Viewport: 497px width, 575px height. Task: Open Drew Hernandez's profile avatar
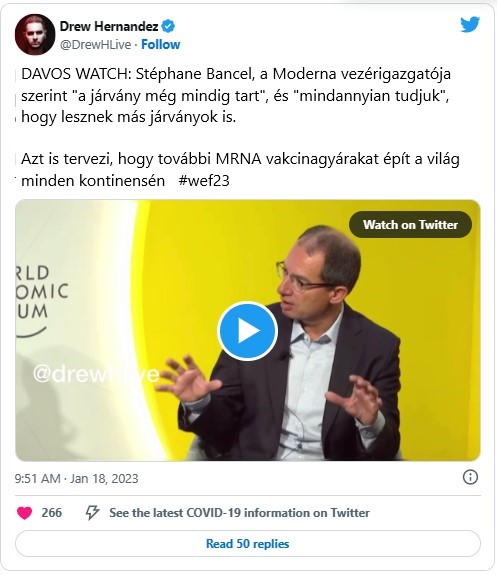[x=35, y=34]
